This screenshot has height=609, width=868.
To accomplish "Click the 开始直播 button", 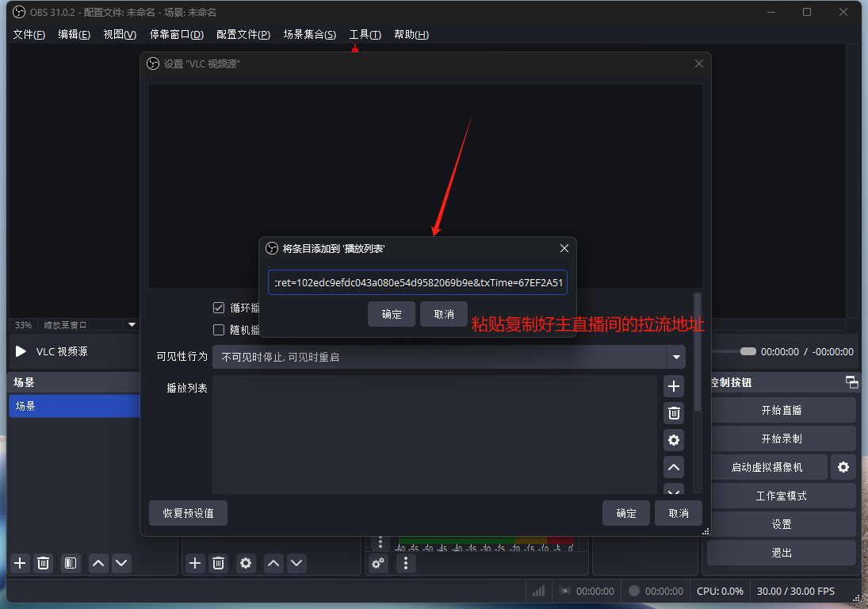I will 781,411.
